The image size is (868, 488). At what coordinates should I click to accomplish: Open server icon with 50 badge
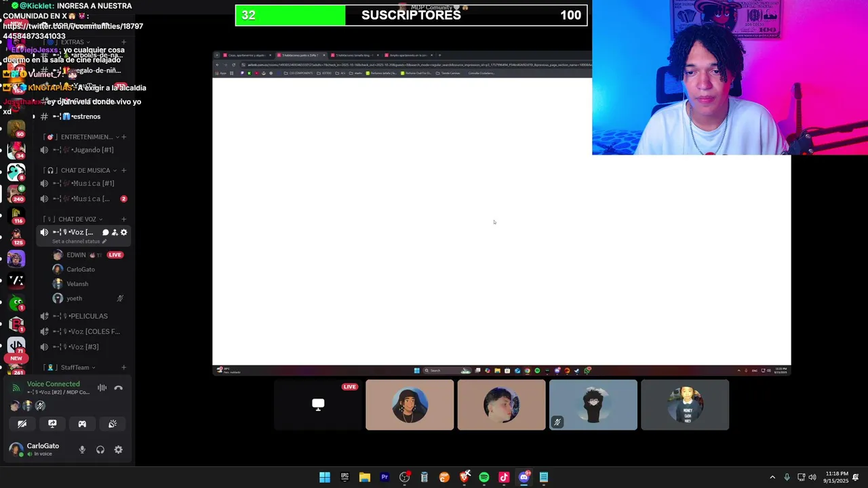(x=16, y=129)
